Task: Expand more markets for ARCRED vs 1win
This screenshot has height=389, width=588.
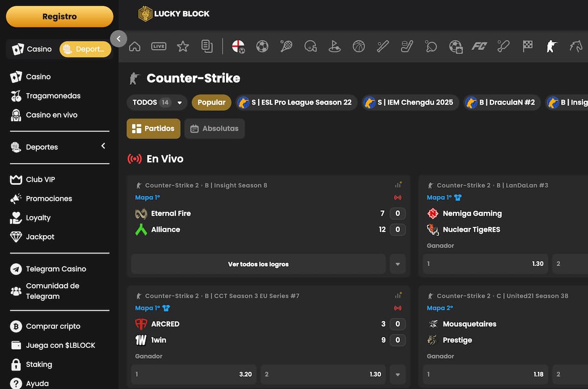Action: click(398, 375)
